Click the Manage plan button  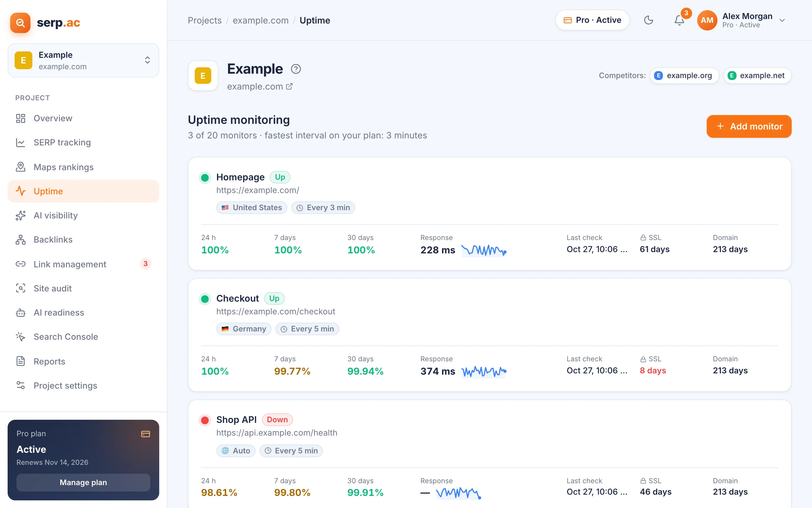pos(83,483)
